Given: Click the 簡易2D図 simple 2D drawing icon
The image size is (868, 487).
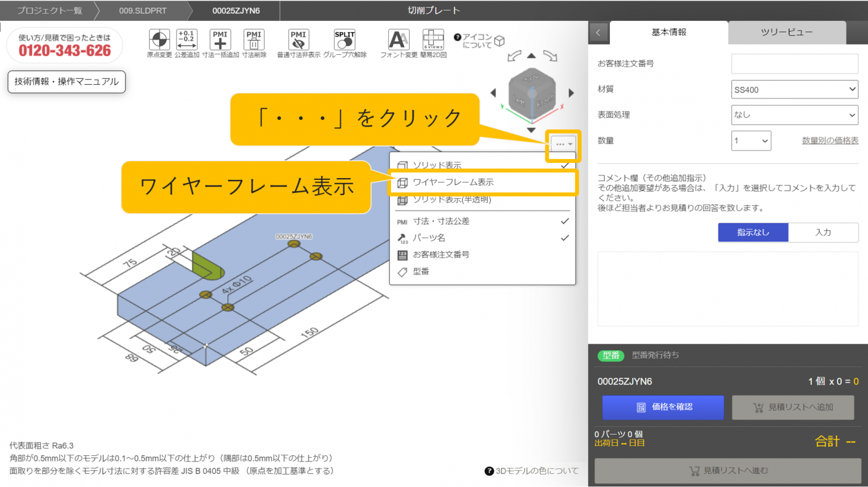Looking at the screenshot, I should click(433, 40).
